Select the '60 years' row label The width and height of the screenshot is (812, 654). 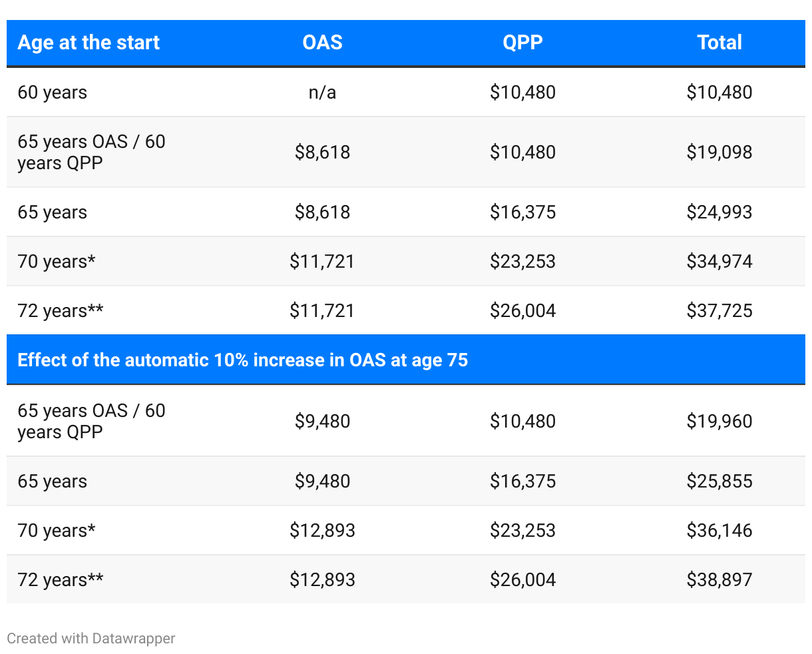pos(53,93)
